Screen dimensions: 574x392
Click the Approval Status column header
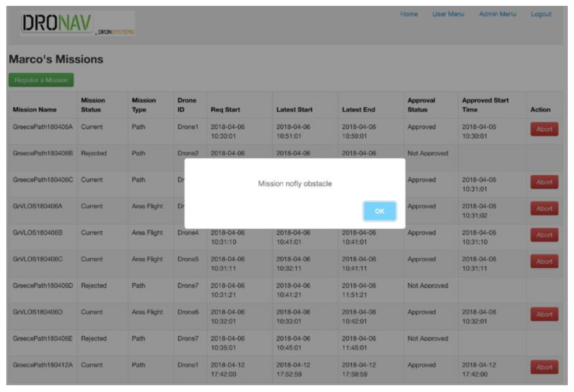coord(421,105)
